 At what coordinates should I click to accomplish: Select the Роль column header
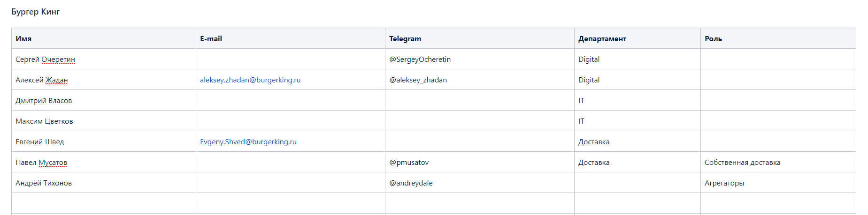click(713, 39)
